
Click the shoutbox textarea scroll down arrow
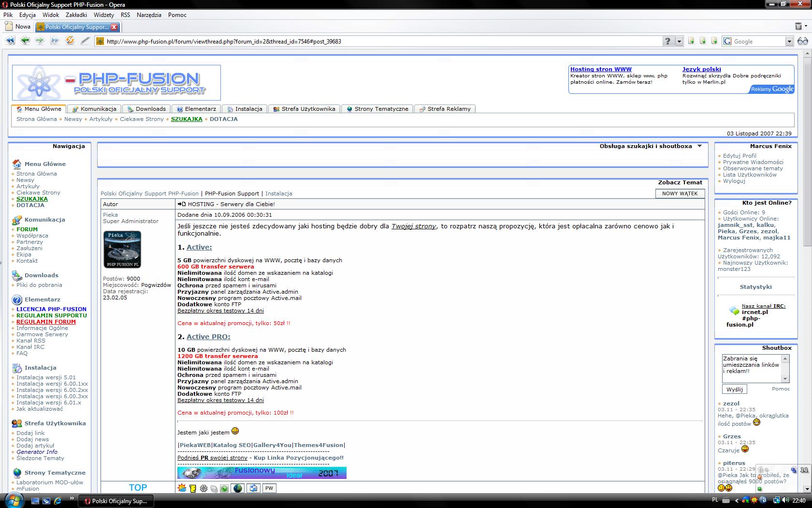click(785, 379)
